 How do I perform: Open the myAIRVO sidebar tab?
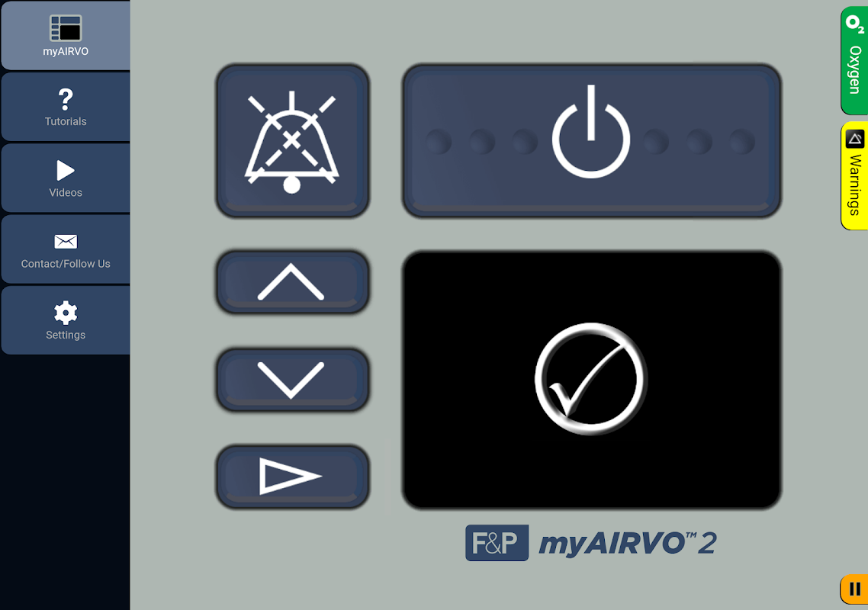66,35
